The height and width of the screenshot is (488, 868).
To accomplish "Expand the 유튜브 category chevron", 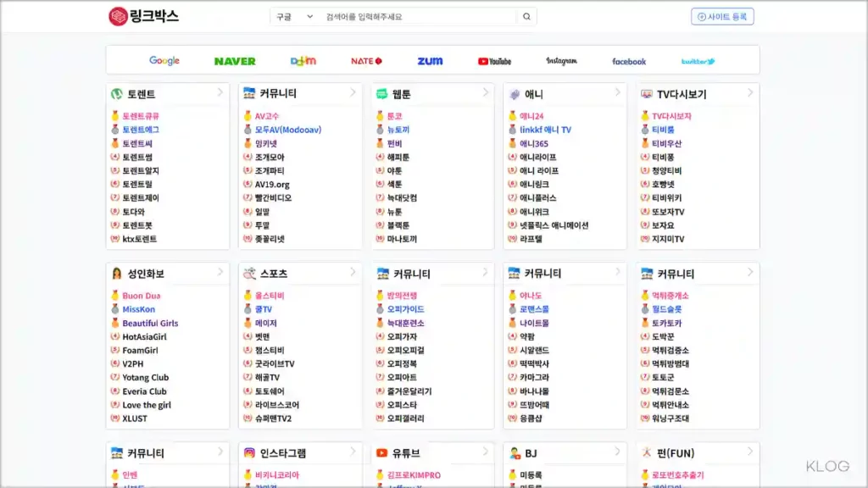I will (485, 451).
